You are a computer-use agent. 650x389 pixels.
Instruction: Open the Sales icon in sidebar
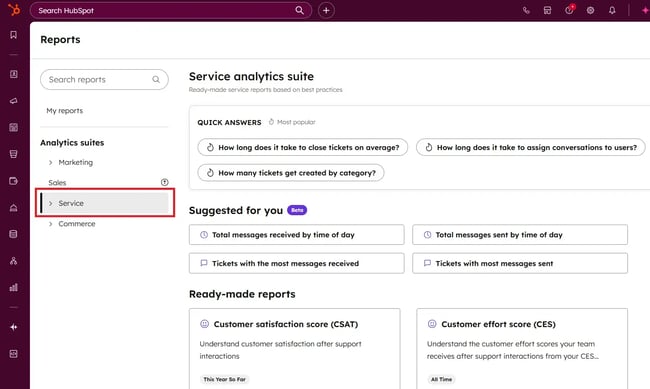pos(14,154)
